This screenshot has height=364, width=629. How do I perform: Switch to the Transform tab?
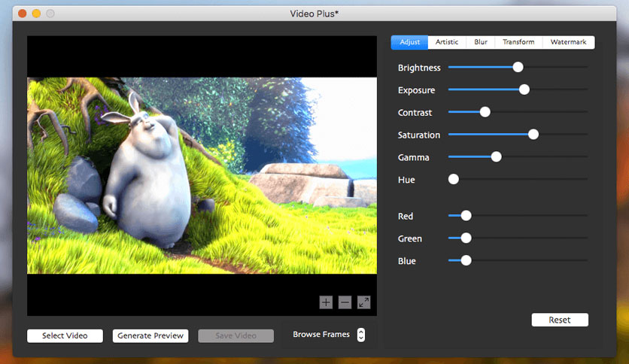pos(518,42)
